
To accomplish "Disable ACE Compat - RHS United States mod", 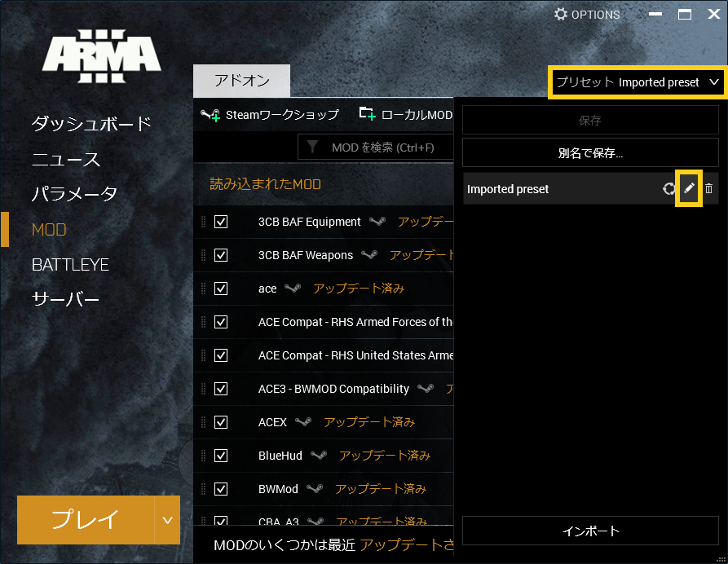I will (221, 355).
